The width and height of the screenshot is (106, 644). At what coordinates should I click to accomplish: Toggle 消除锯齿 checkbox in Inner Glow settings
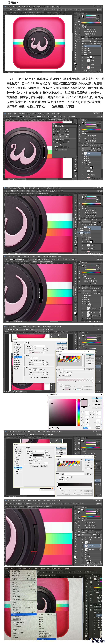[39, 370]
